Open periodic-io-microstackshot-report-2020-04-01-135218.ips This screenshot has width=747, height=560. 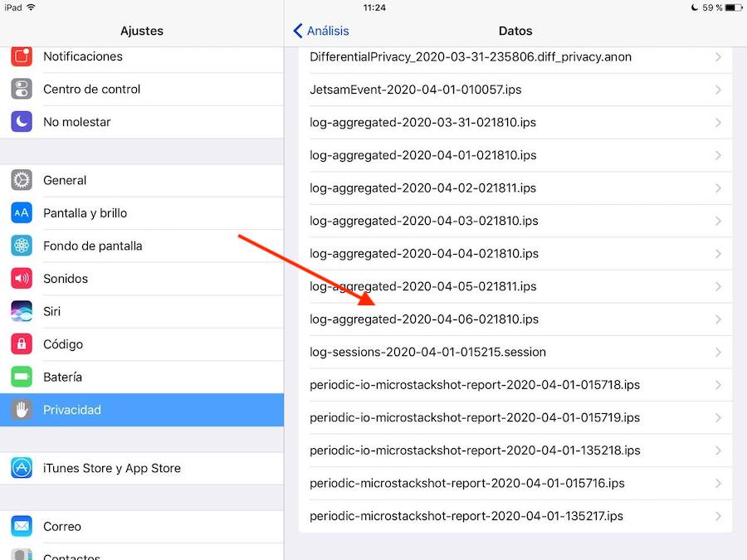(x=515, y=451)
